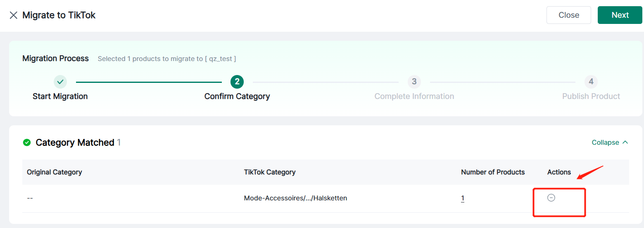The image size is (644, 228).
Task: Select the Start Migration step label
Action: click(60, 96)
